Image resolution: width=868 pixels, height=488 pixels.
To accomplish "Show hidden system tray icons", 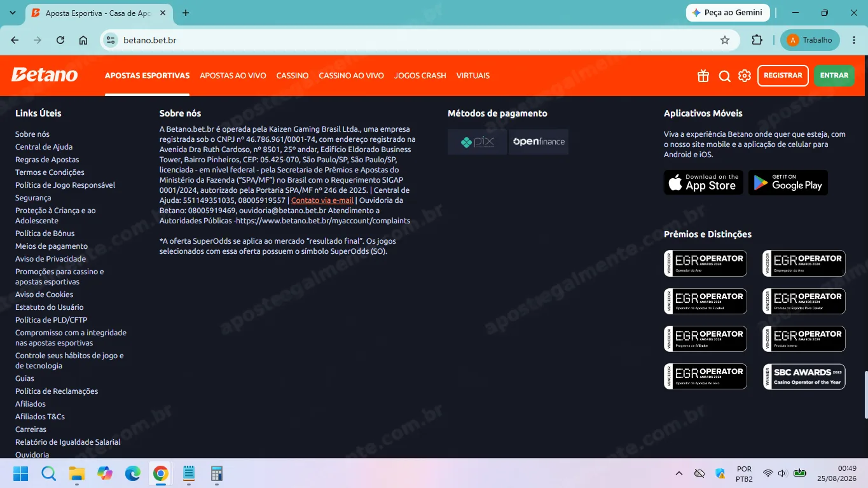I will (x=679, y=473).
